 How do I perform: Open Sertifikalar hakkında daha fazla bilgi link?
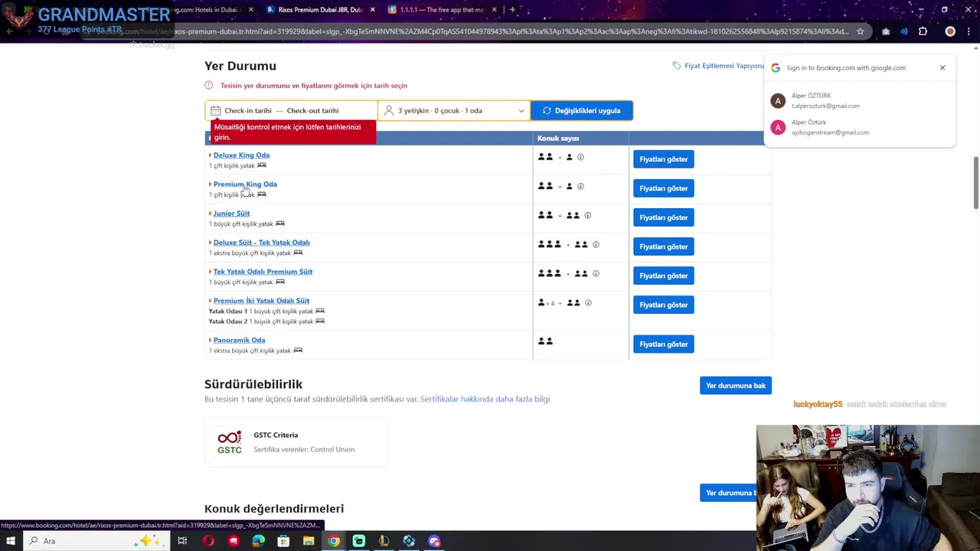(485, 399)
